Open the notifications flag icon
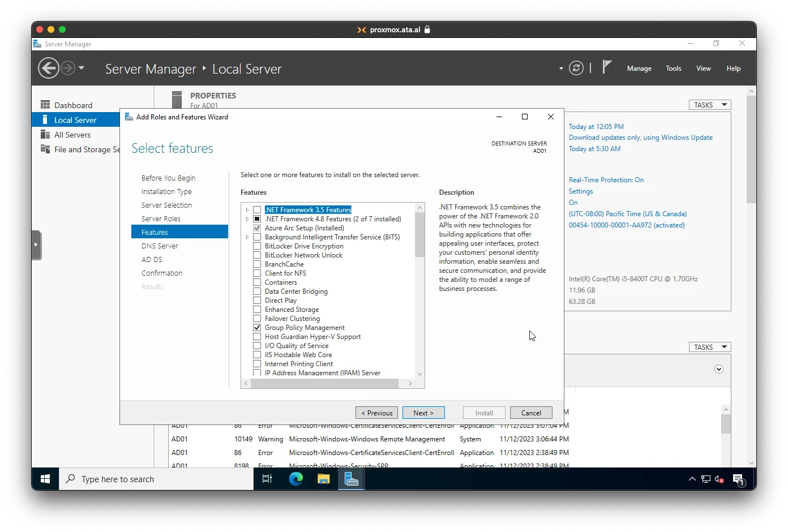 coord(607,67)
